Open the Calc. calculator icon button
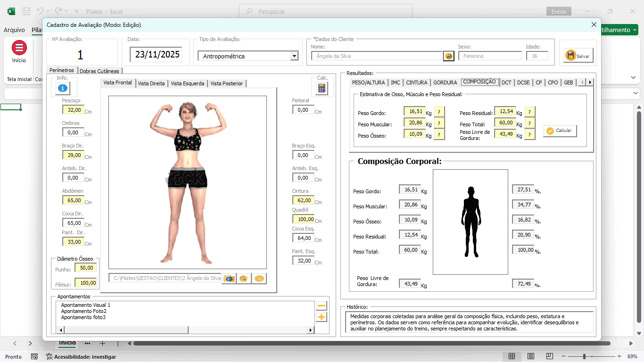Image resolution: width=644 pixels, height=362 pixels. point(322,88)
